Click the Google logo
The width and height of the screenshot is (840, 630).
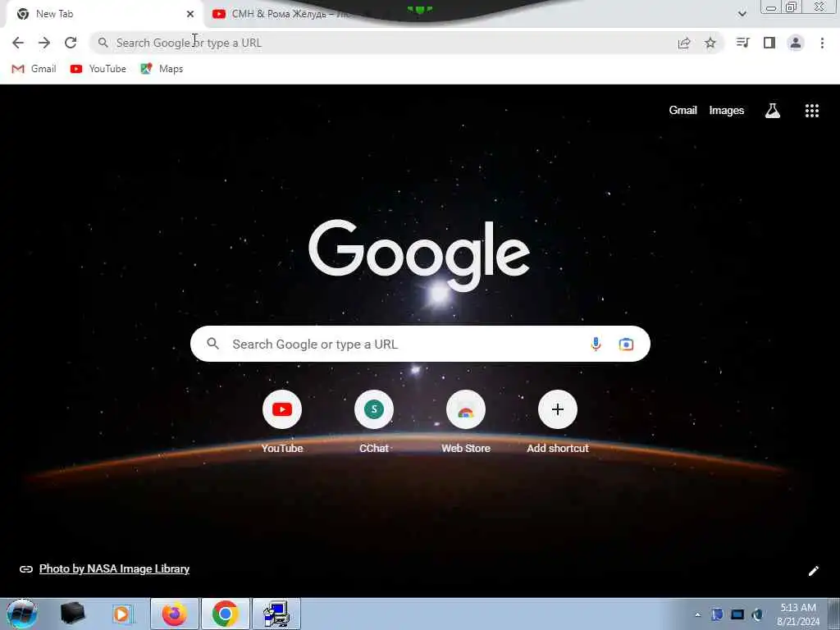point(419,254)
